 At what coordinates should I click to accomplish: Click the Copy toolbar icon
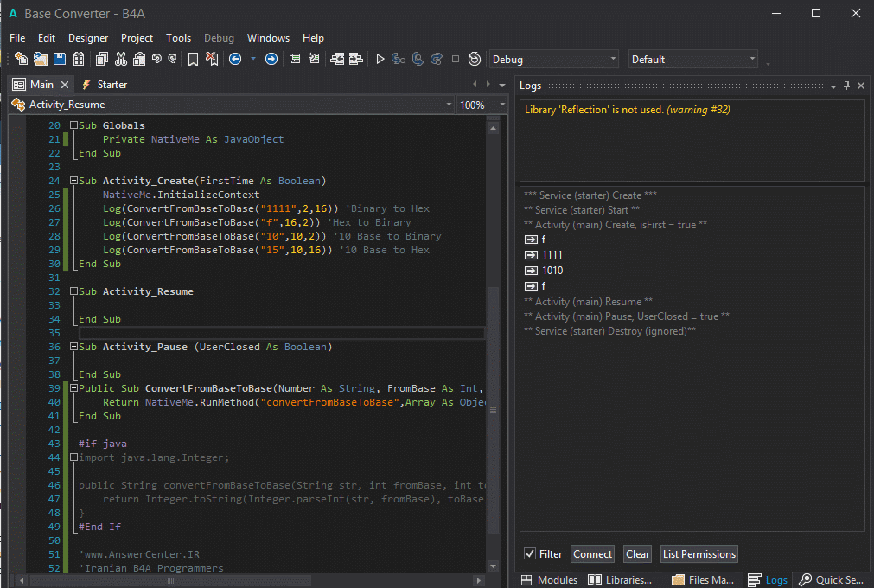[102, 59]
